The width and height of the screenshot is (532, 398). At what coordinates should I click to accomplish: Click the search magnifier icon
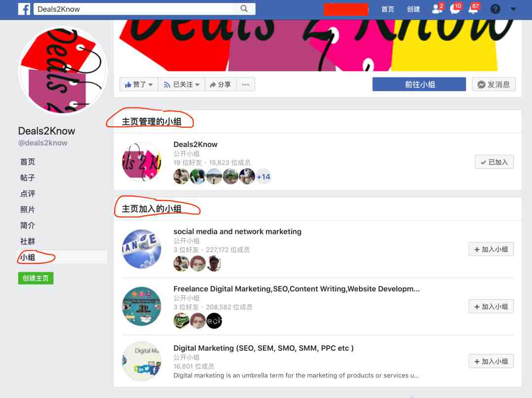(244, 8)
